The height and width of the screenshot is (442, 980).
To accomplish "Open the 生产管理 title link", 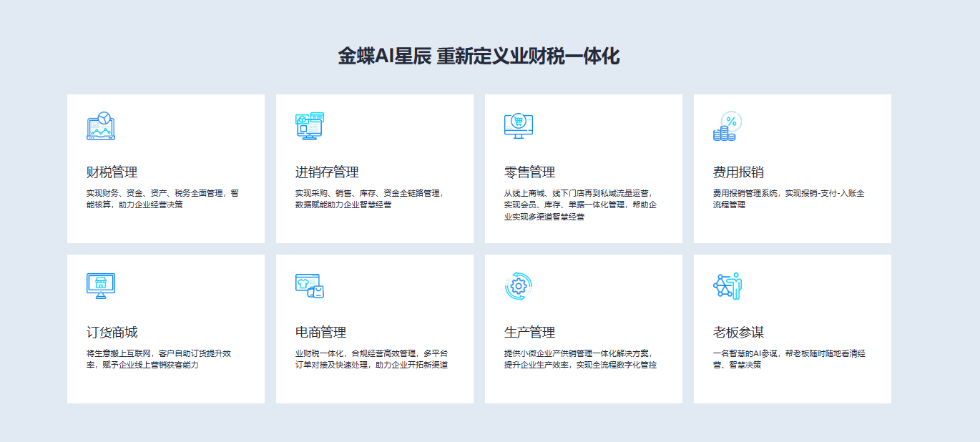I will (529, 333).
